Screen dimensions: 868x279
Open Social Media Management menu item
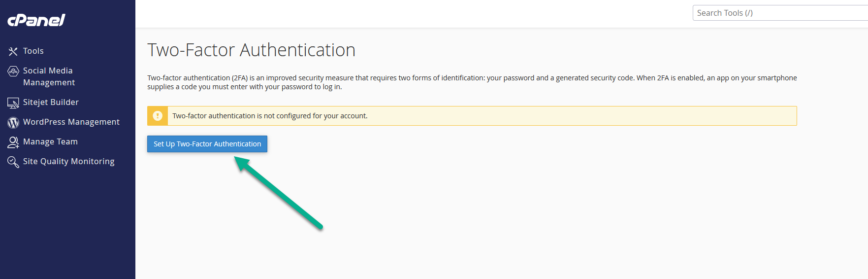point(49,76)
